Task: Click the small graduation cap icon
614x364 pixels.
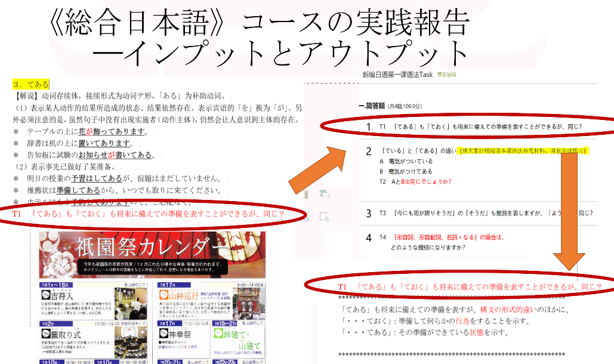Action: (324, 193)
